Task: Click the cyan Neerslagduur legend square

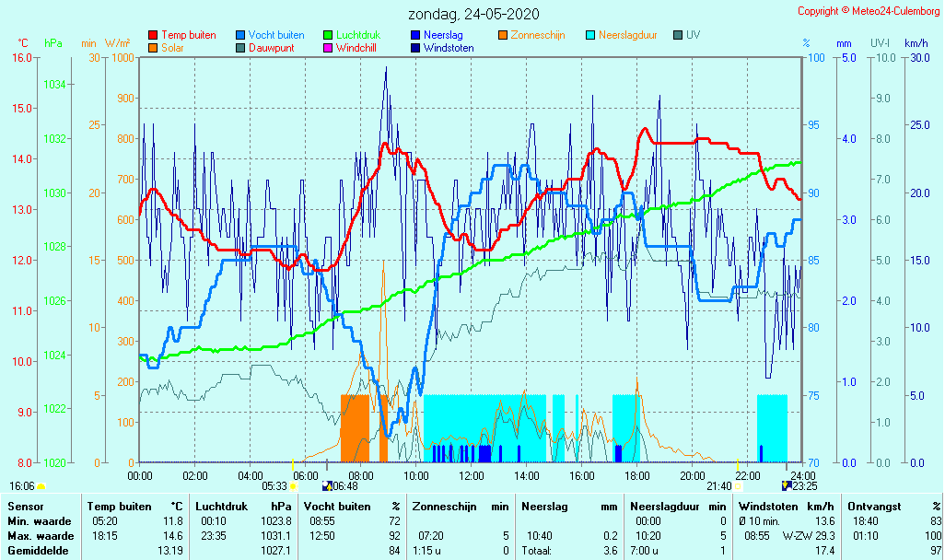Action: coord(590,36)
